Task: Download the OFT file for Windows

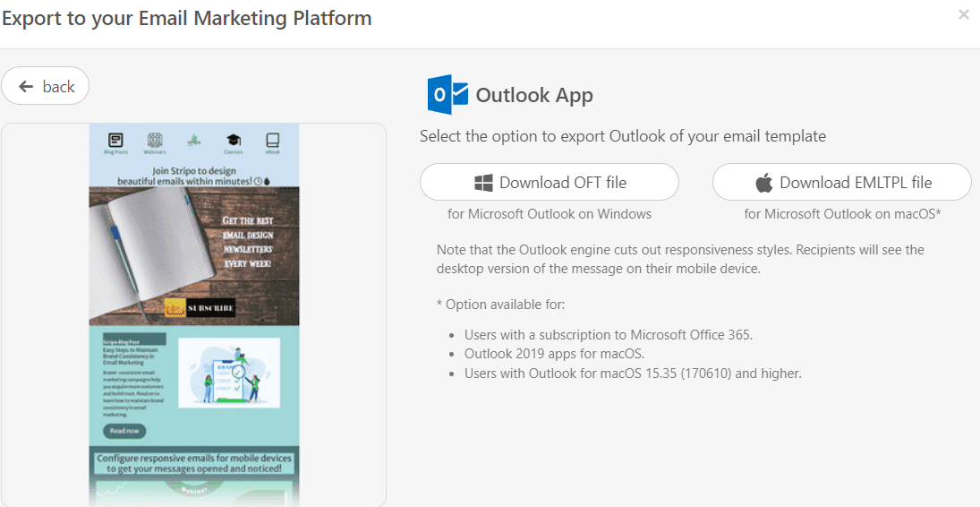Action: point(550,182)
